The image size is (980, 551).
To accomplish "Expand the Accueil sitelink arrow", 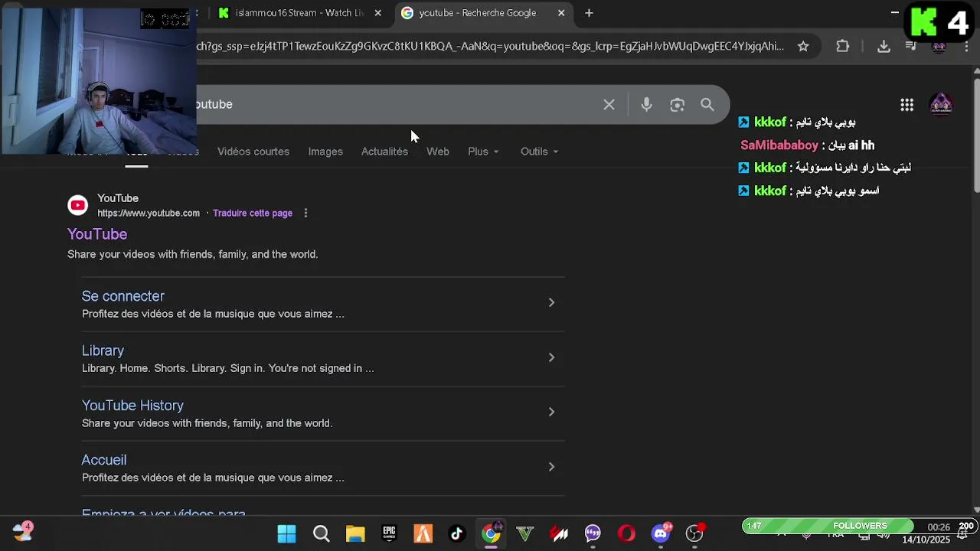I will click(551, 467).
